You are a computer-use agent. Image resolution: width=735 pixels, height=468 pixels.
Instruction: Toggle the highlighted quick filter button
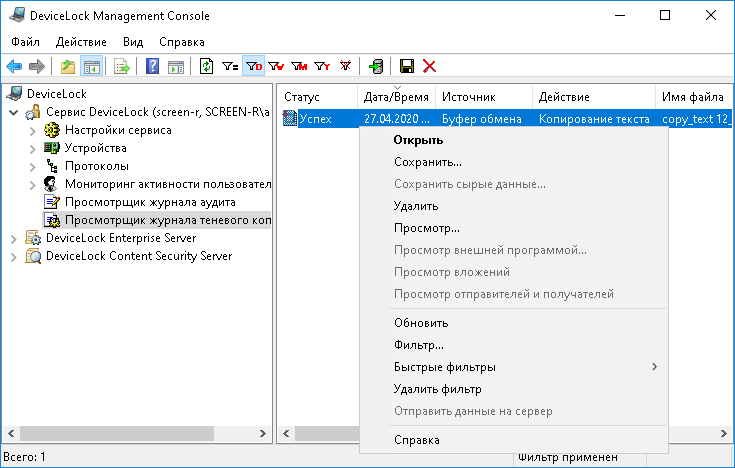[x=254, y=66]
